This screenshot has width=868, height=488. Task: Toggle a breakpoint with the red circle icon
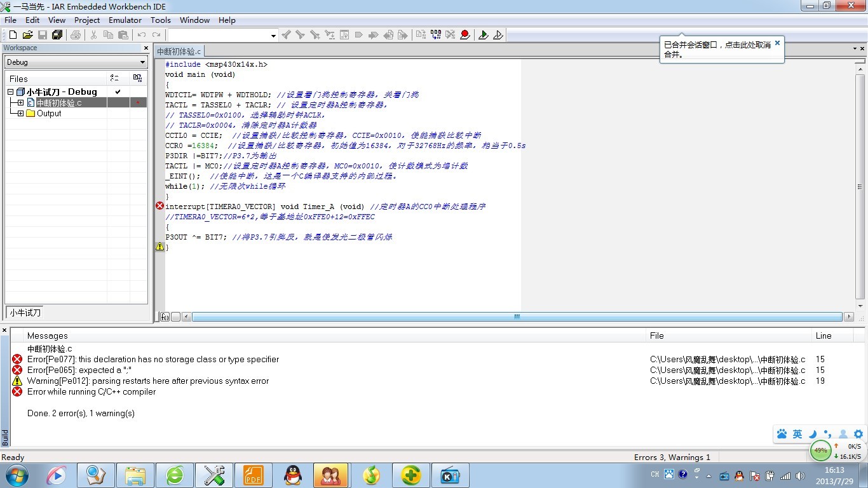(465, 35)
